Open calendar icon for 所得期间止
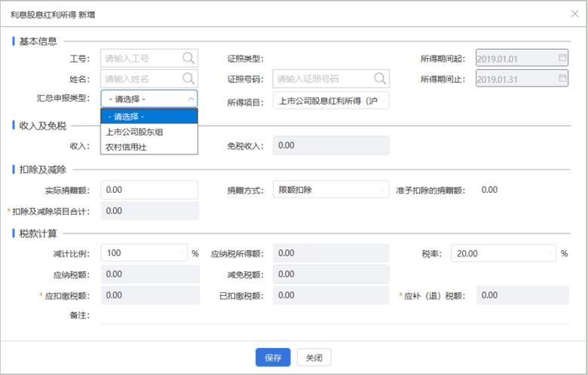 click(x=562, y=78)
